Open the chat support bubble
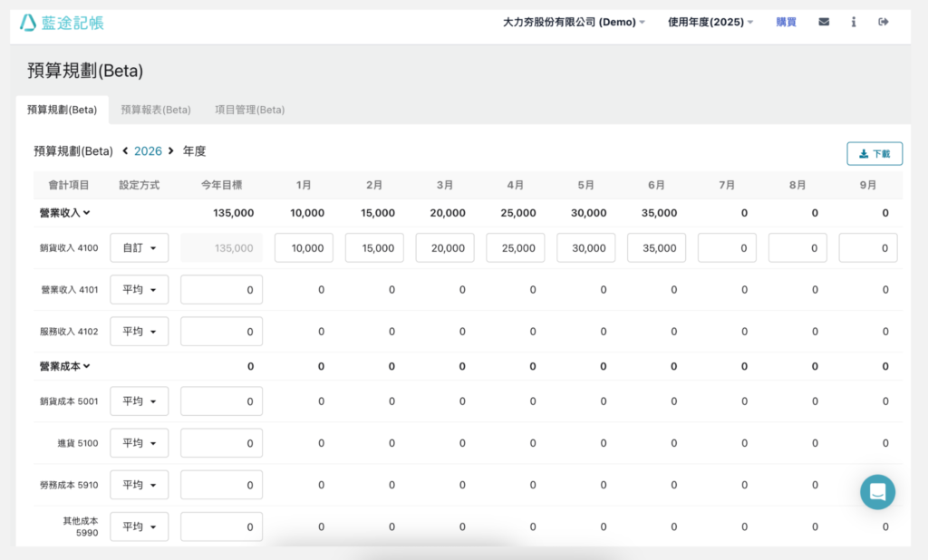Image resolution: width=928 pixels, height=560 pixels. click(x=877, y=492)
